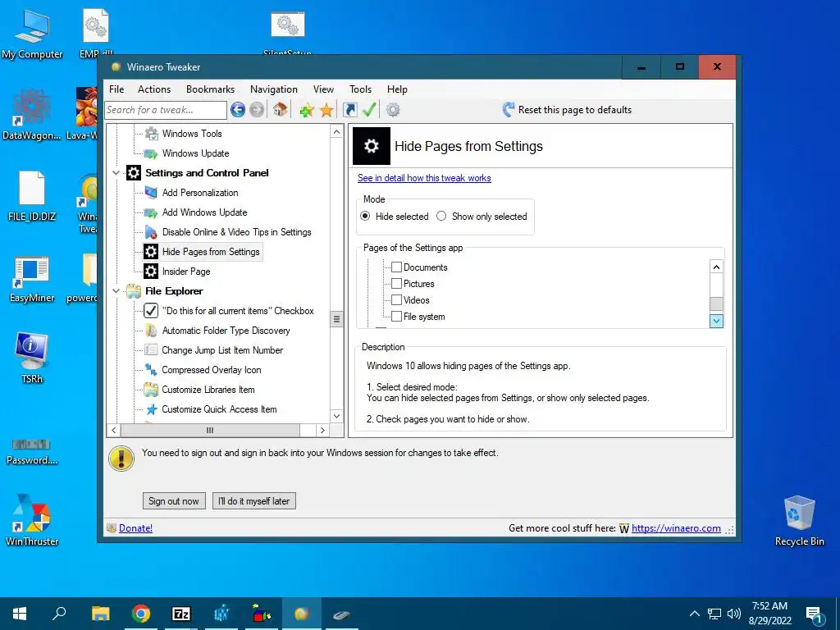Click the Insider Page gear icon
This screenshot has width=840, height=630.
[x=152, y=272]
